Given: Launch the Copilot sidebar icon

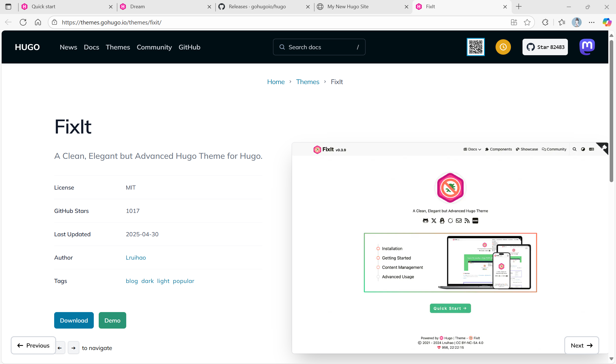Looking at the screenshot, I should pyautogui.click(x=607, y=22).
